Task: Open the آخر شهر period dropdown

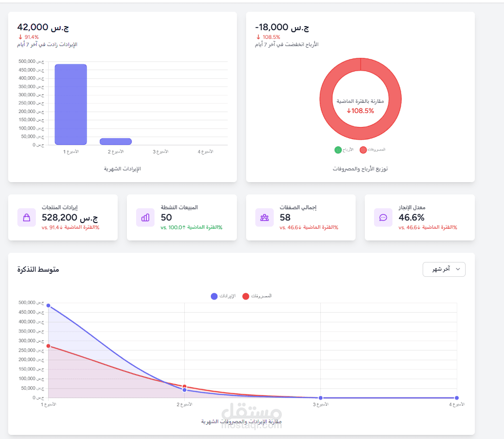Action: click(444, 269)
